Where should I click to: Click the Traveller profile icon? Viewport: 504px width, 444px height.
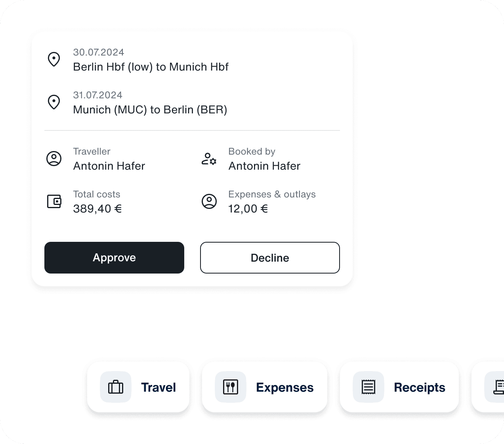tap(54, 159)
